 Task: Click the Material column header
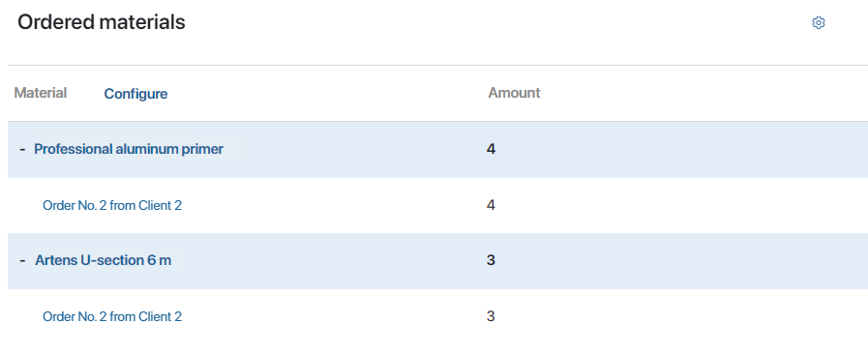click(41, 93)
